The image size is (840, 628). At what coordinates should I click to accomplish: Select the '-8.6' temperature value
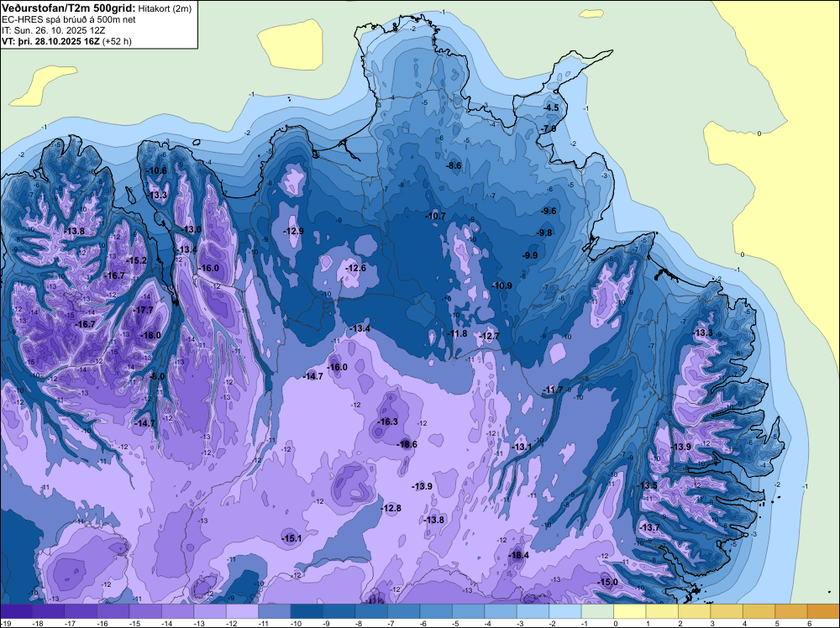tap(454, 166)
